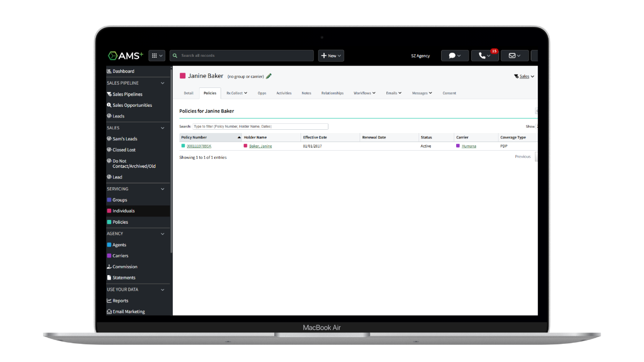Open the apps grid icon beside the AMS+ logo
The height and width of the screenshot is (362, 644).
154,55
